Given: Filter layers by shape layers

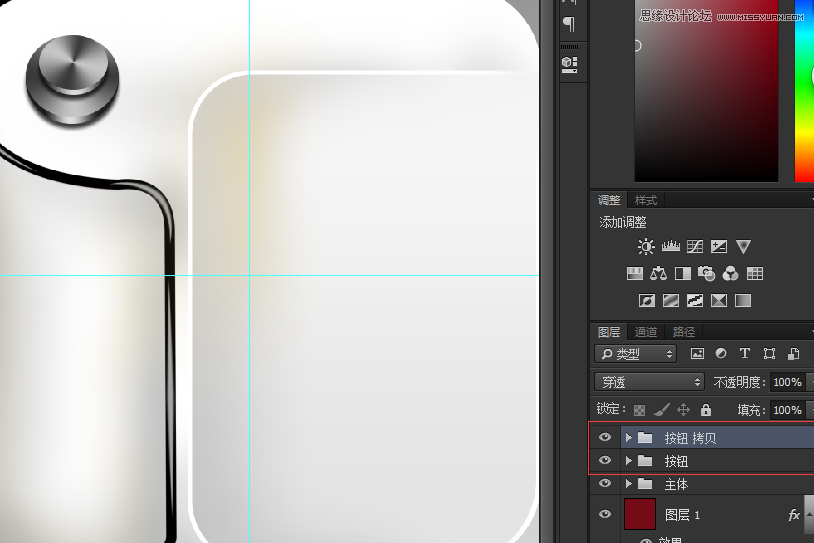Looking at the screenshot, I should click(x=769, y=354).
